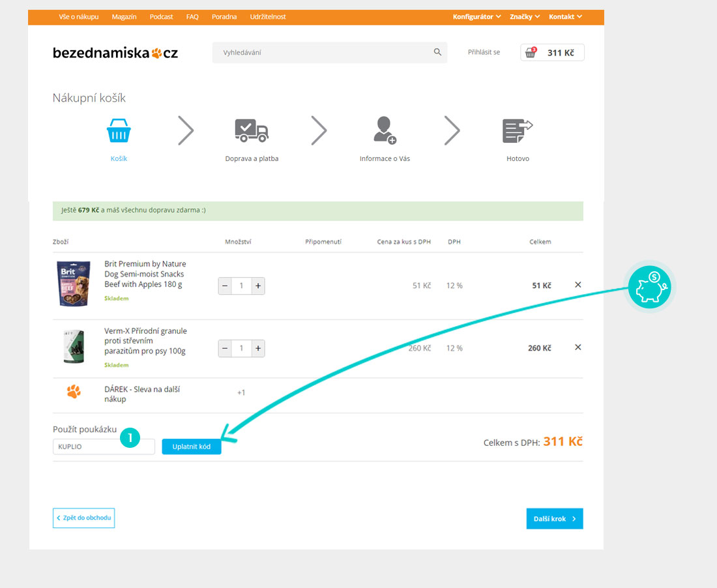Increase quantity of Brit Premium snacks

pyautogui.click(x=258, y=286)
